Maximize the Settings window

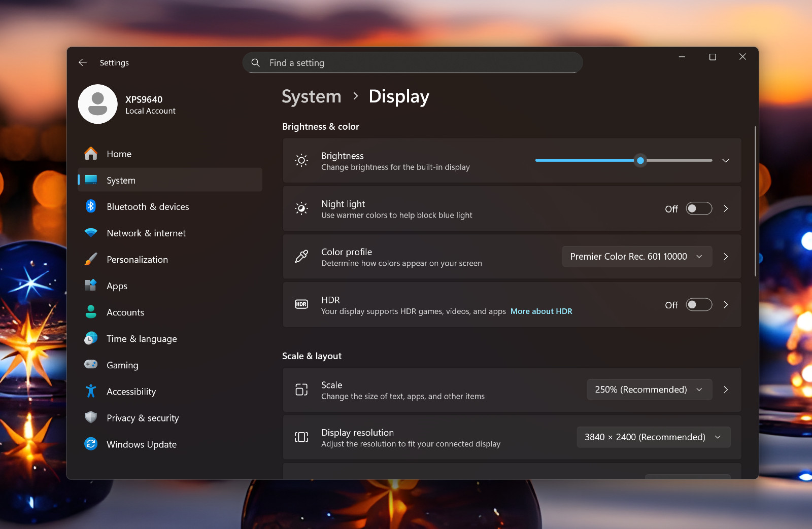(713, 57)
